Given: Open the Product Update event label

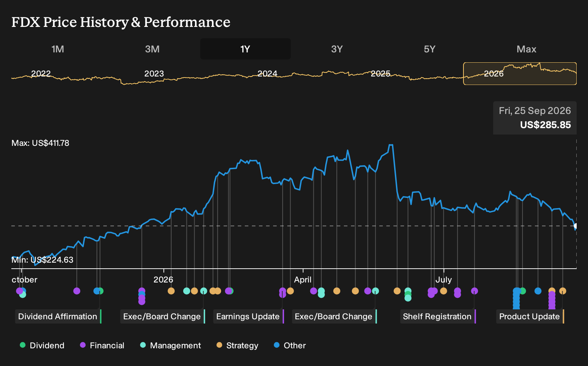Looking at the screenshot, I should pyautogui.click(x=530, y=316).
